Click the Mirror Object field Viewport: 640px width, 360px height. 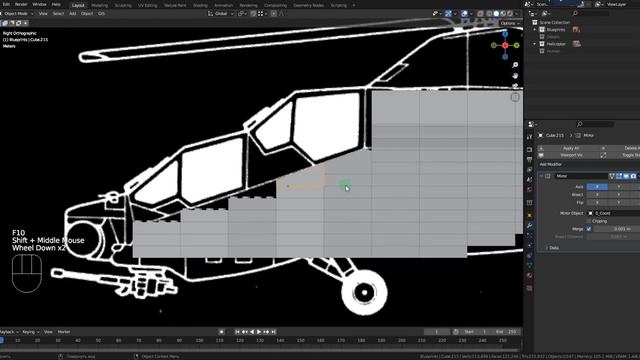pyautogui.click(x=613, y=213)
